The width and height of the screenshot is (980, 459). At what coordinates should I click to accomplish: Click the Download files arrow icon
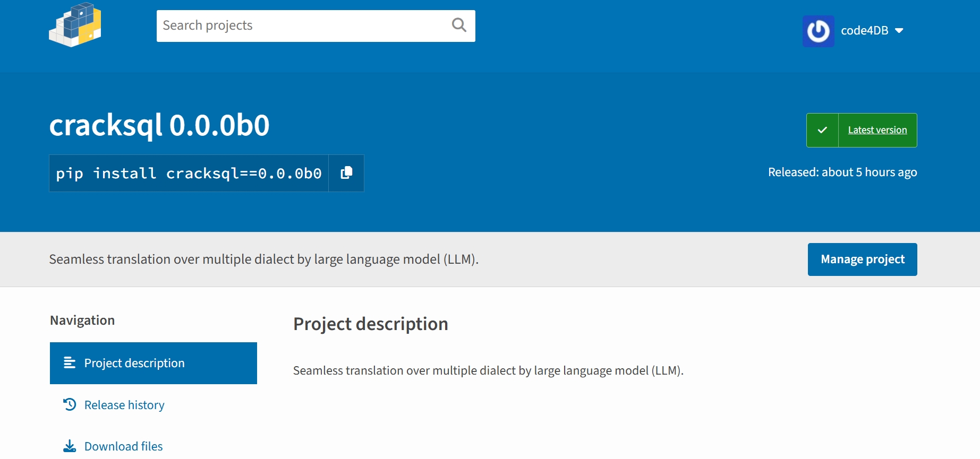(70, 446)
